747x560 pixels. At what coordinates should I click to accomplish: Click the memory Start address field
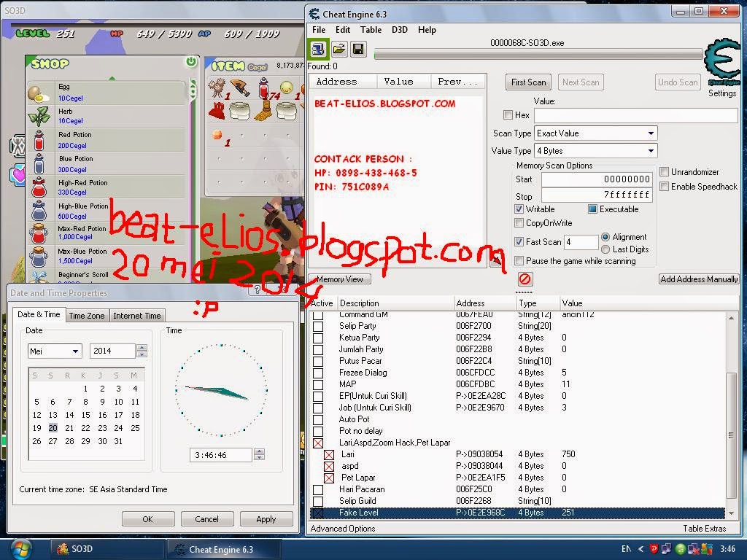[597, 179]
